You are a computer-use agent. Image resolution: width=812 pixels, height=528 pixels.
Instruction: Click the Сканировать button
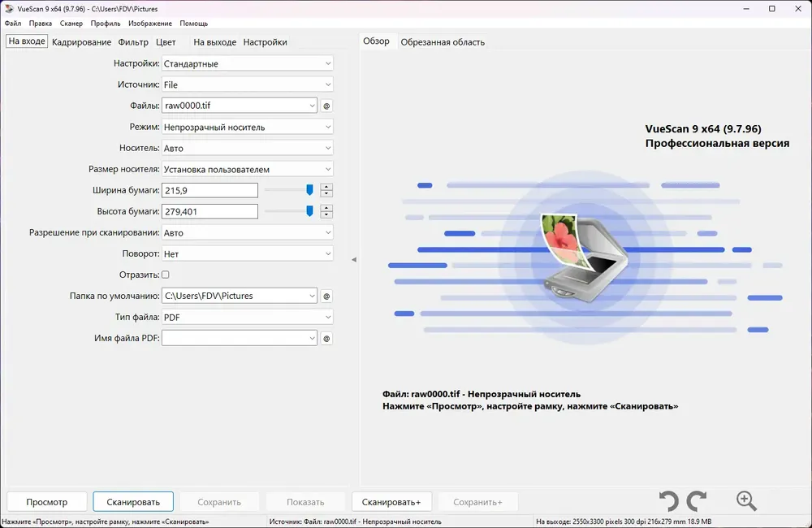tap(133, 501)
